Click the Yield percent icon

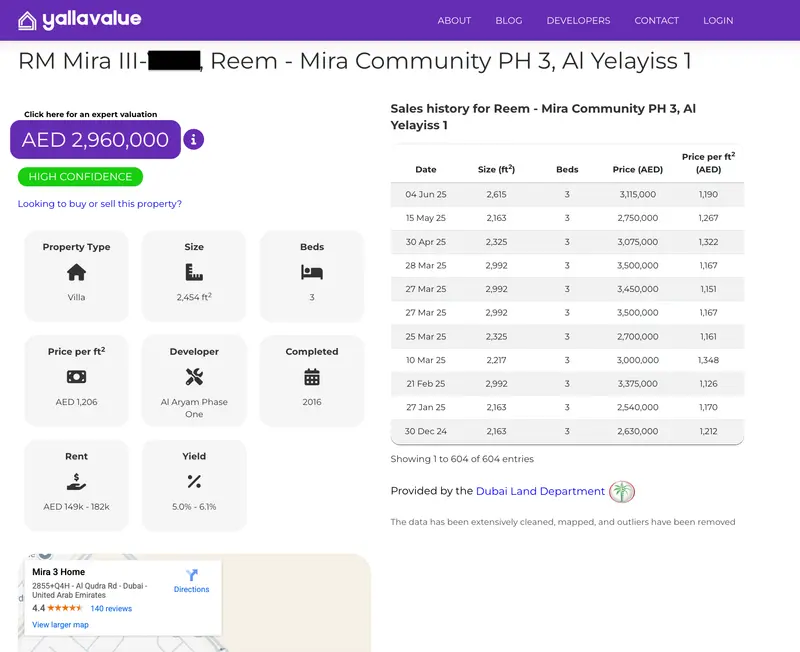194,482
